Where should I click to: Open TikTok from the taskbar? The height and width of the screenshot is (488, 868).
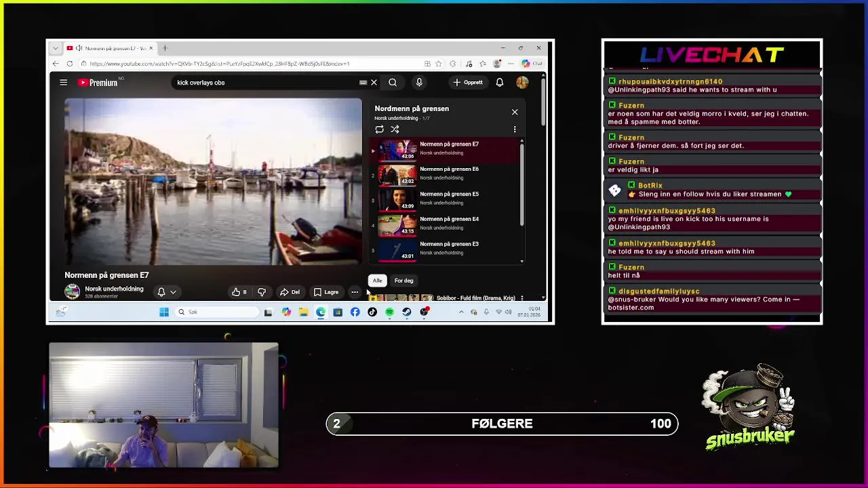[x=372, y=312]
